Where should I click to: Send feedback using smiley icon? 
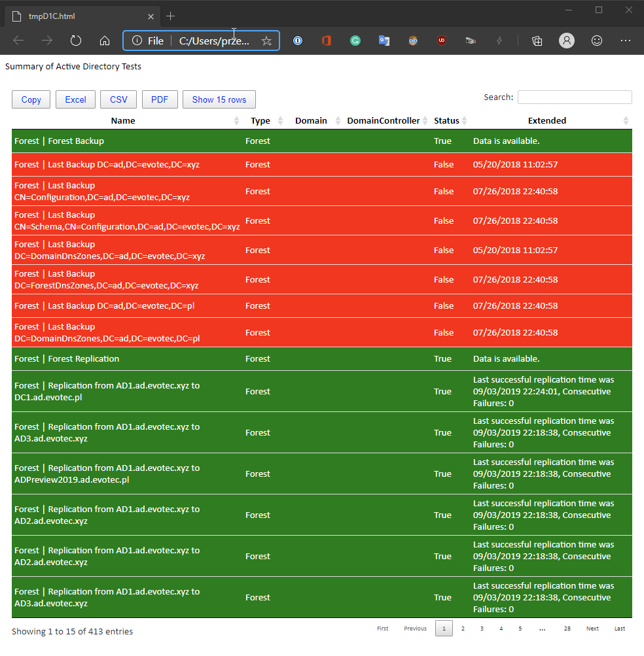click(x=597, y=41)
